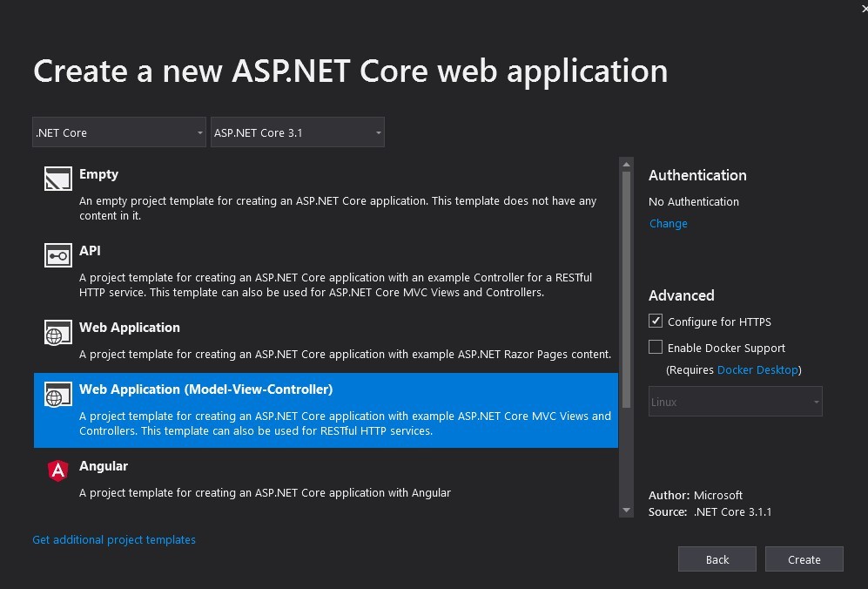This screenshot has width=868, height=589.
Task: Click the RESTful HTTP service description
Action: tap(335, 285)
